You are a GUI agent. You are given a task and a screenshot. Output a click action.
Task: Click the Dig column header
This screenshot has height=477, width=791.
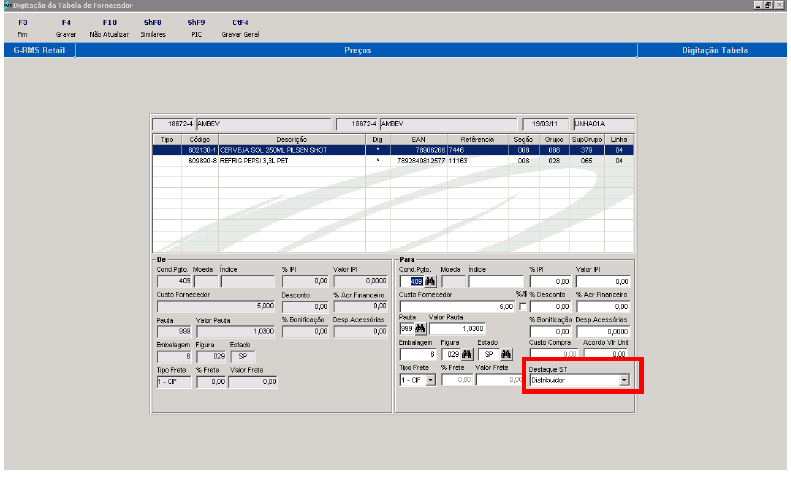coord(377,140)
